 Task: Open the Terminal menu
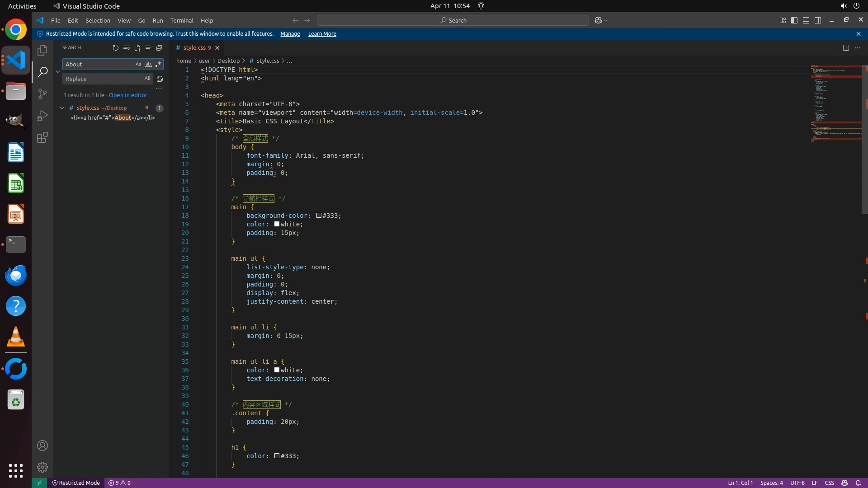click(182, 21)
